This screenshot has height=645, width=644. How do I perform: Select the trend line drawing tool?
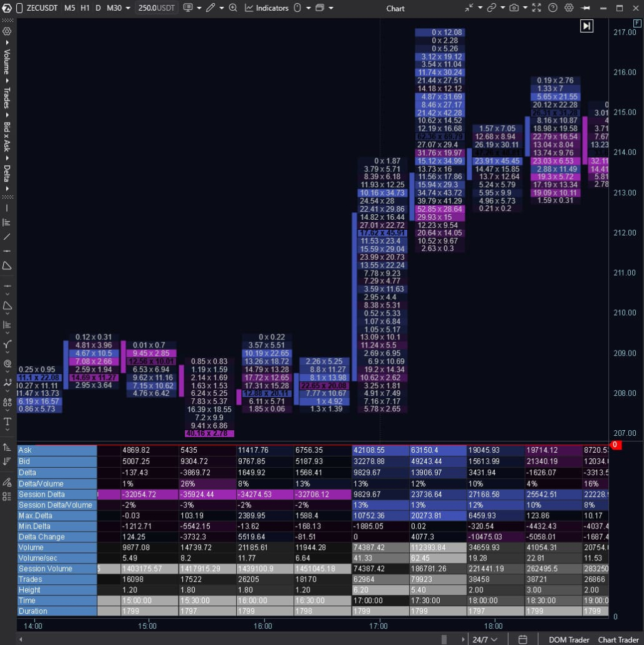pyautogui.click(x=8, y=237)
